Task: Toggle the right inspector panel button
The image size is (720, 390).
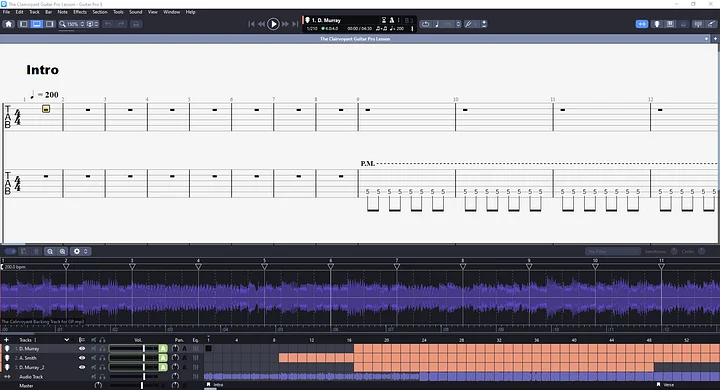Action: pos(50,24)
